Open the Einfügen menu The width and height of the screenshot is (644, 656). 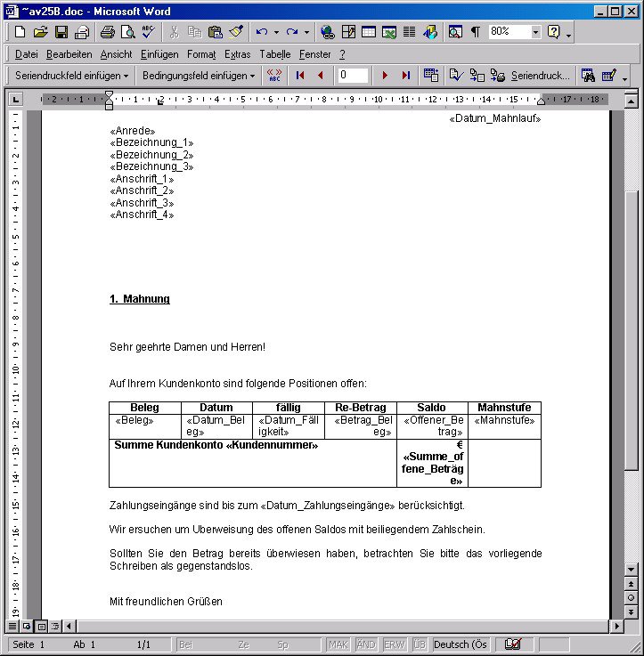coord(159,54)
